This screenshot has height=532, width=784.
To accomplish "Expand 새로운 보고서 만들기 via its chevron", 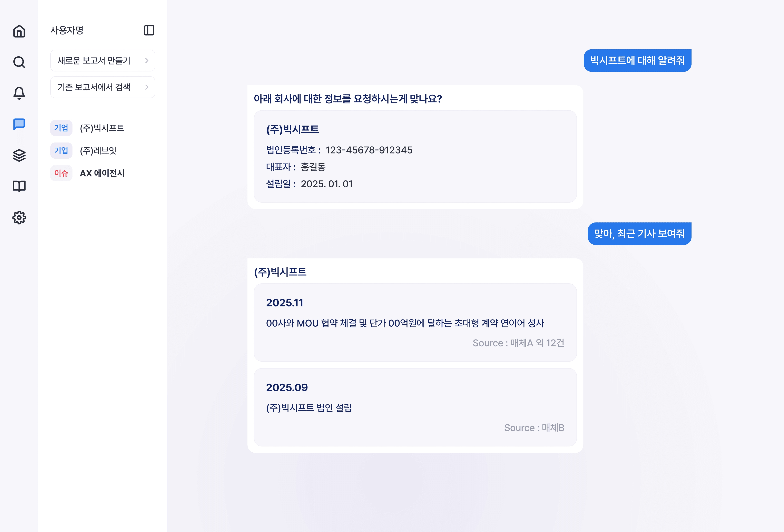I will [147, 60].
